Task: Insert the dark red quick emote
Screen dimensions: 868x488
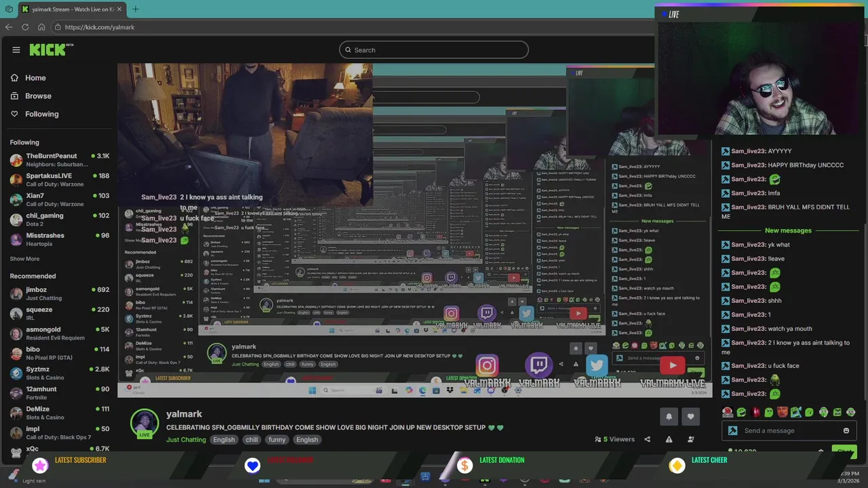Action: coord(755,412)
